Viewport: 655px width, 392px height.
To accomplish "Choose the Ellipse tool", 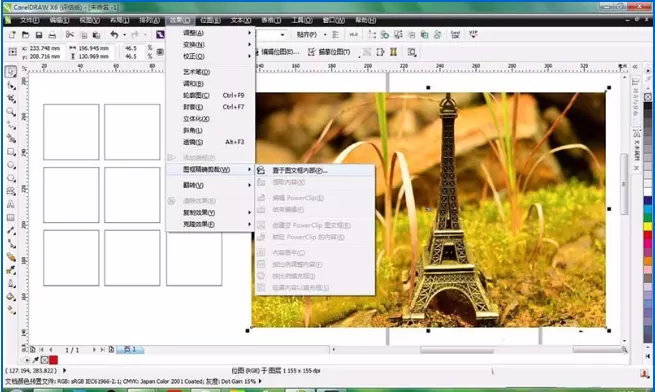I will 11,165.
